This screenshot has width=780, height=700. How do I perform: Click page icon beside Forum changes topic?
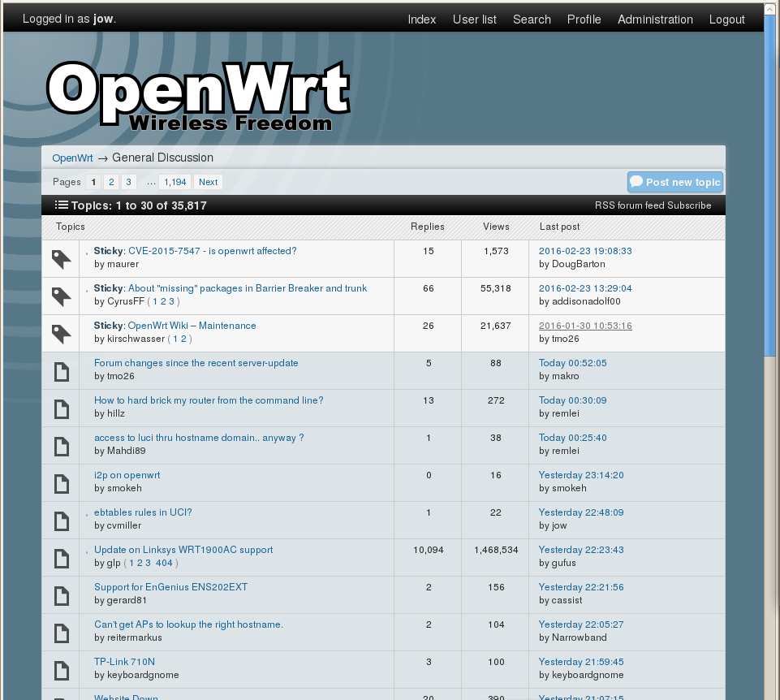61,371
